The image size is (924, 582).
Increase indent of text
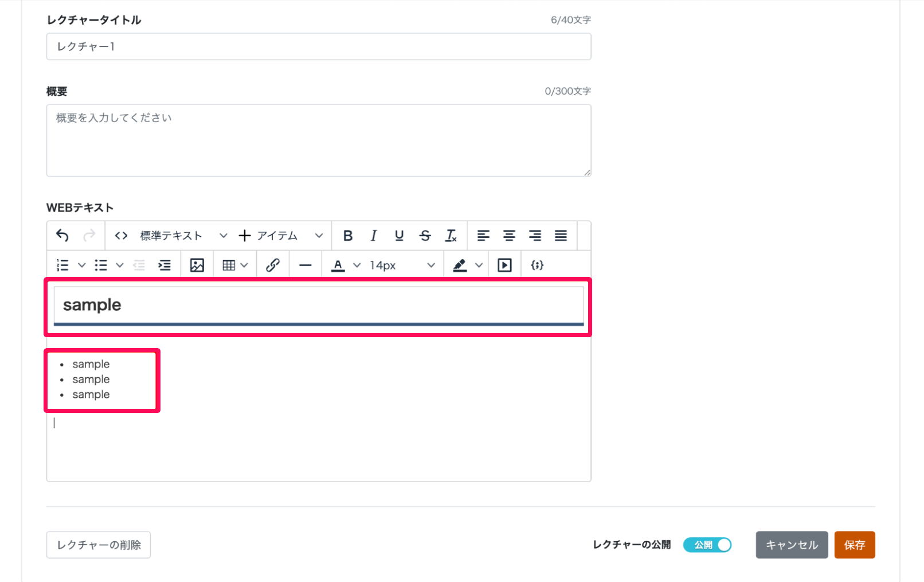pos(165,265)
